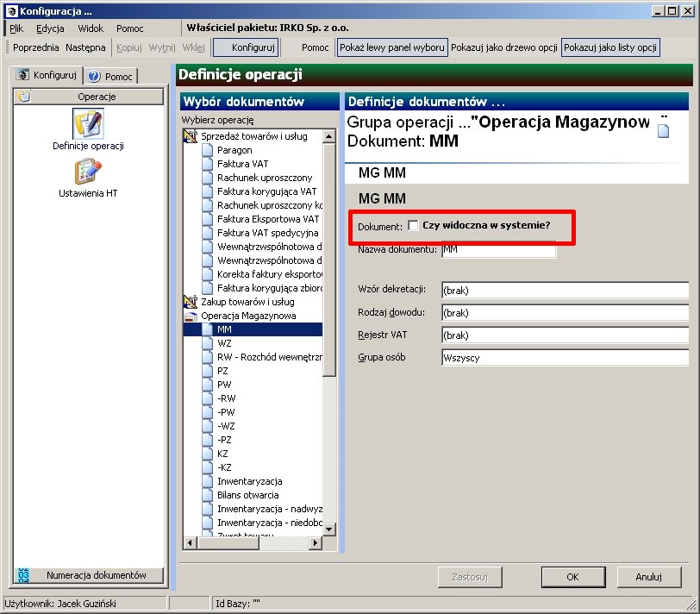Click the Nazwa dokumentu input field
Image resolution: width=700 pixels, height=614 pixels.
[x=498, y=249]
